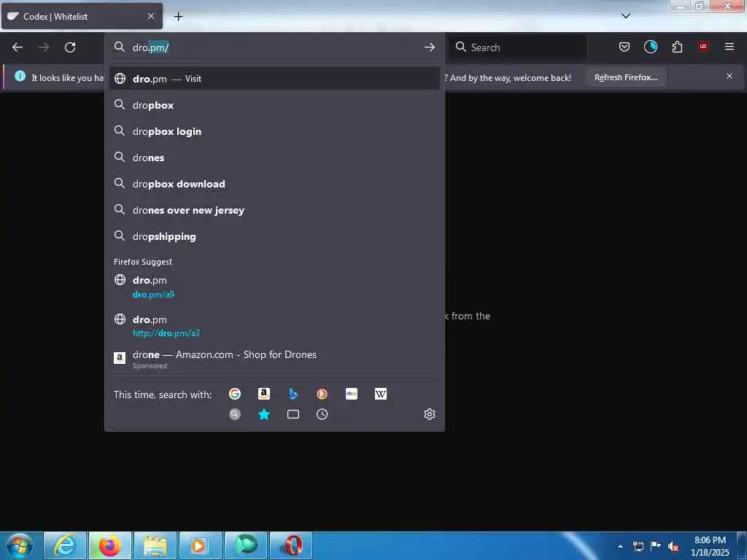Click the Refresh Firefox… button
The image size is (747, 560).
pos(625,77)
